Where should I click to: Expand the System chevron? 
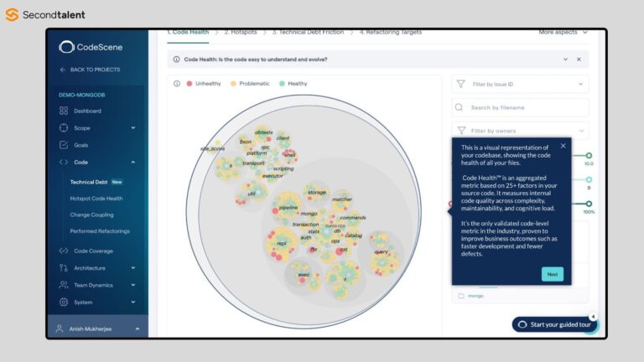click(x=133, y=302)
